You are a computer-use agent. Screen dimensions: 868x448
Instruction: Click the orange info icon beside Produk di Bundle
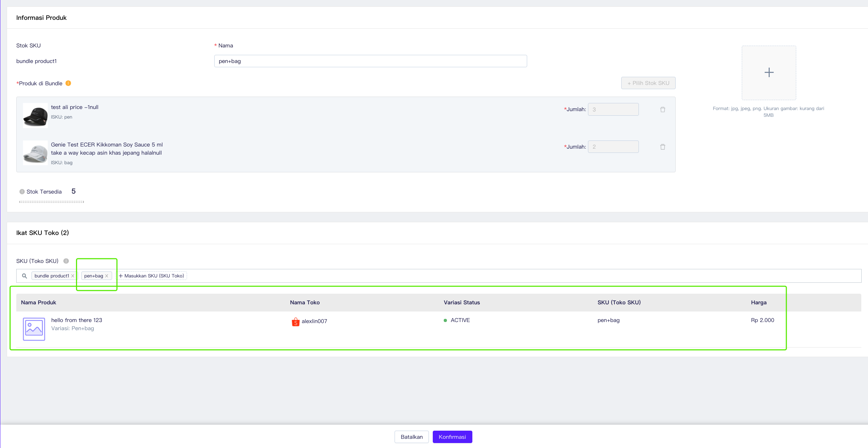pos(68,83)
